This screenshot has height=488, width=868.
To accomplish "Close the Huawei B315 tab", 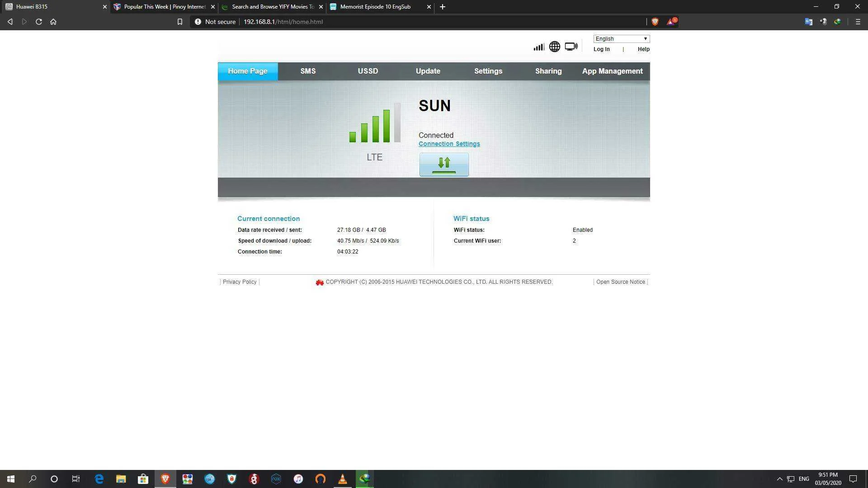I will 104,7.
